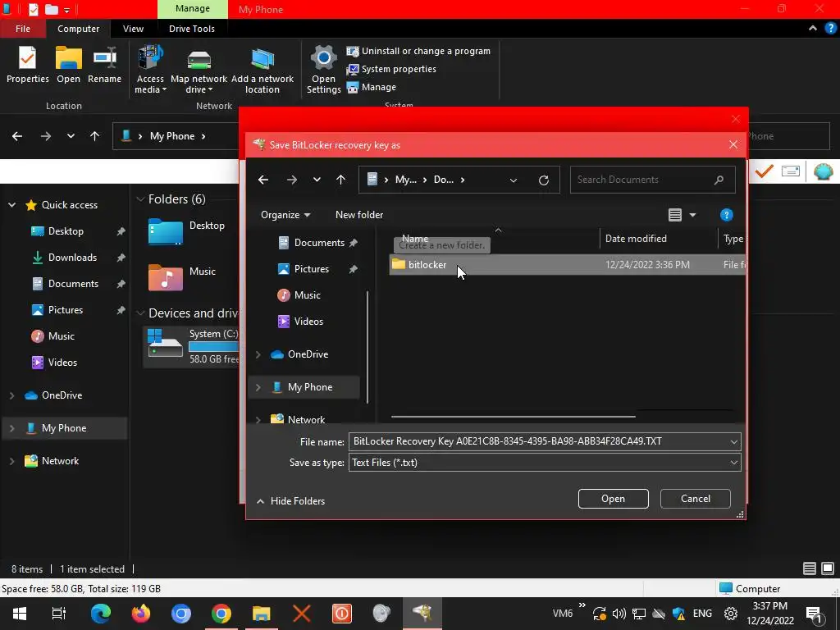The image size is (840, 630).
Task: Click Uninstall or change a program
Action: pyautogui.click(x=418, y=51)
